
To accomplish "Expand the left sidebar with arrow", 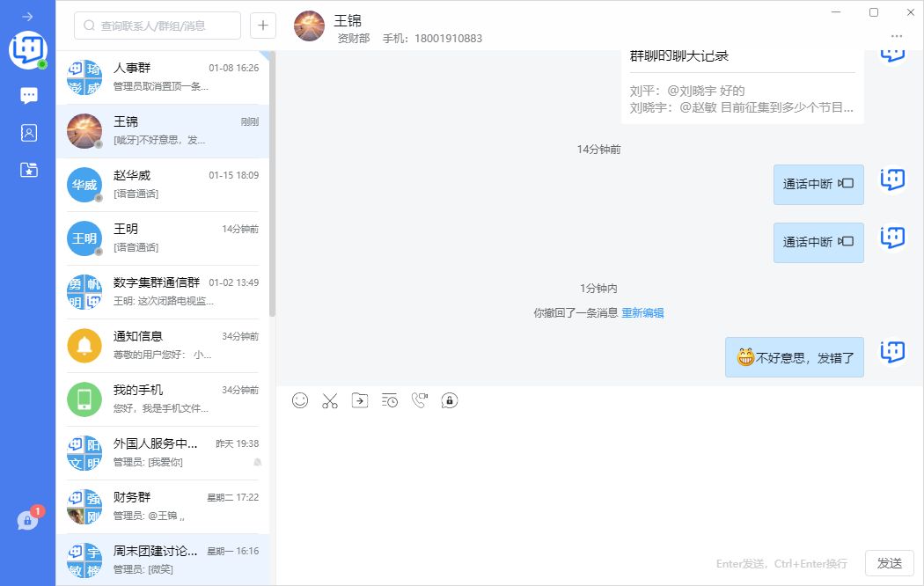I will coord(27,17).
